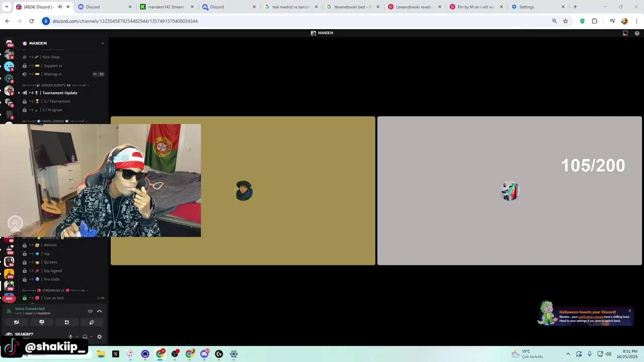Reload the current page

(x=31, y=21)
